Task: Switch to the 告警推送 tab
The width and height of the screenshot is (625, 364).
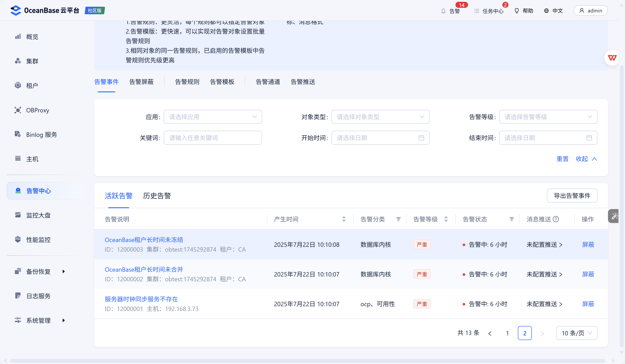Action: 303,82
